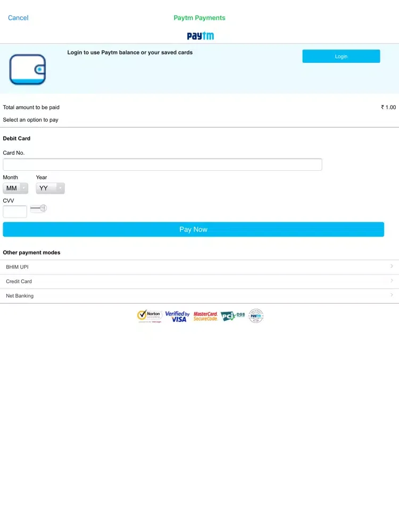The height and width of the screenshot is (532, 399).
Task: Open the Month MM dropdown
Action: (15, 188)
